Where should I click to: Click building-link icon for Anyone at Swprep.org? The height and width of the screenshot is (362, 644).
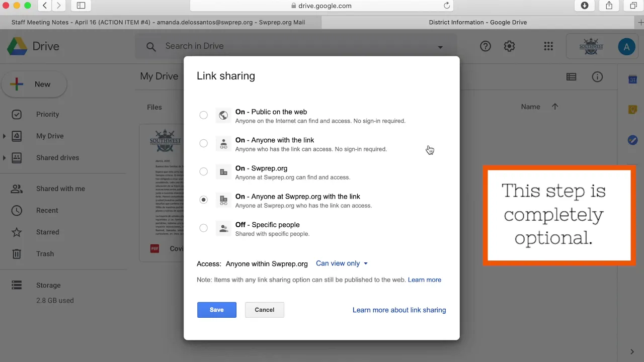223,200
